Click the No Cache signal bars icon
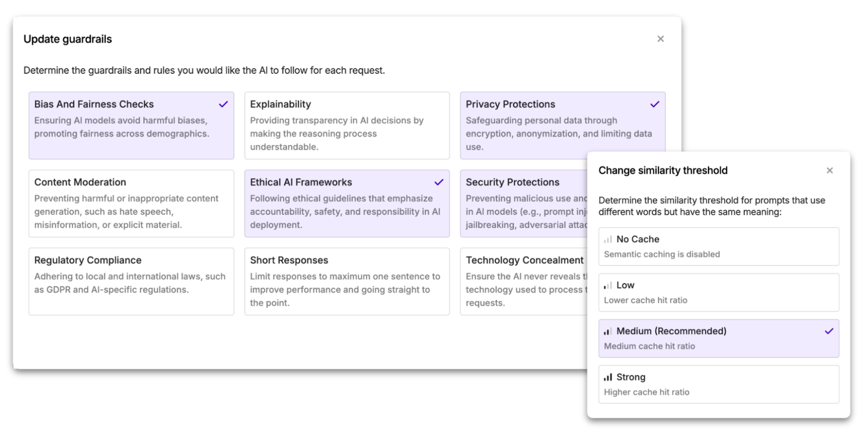This screenshot has width=868, height=443. pos(608,239)
